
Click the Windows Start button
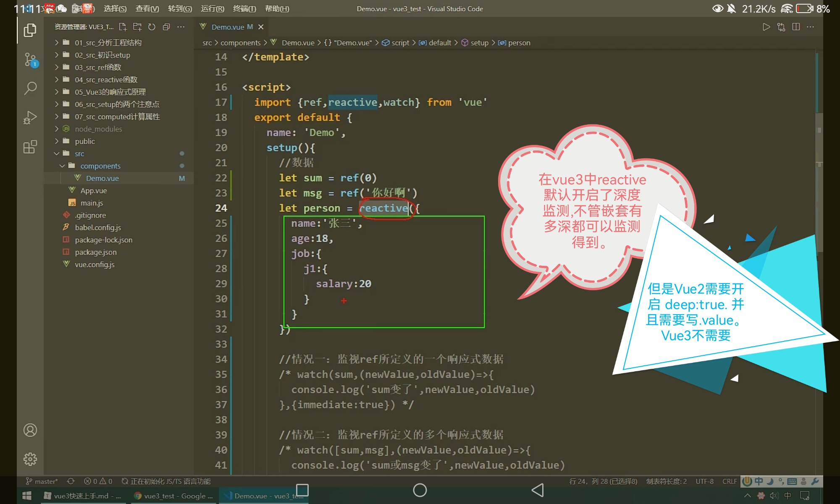pos(26,496)
